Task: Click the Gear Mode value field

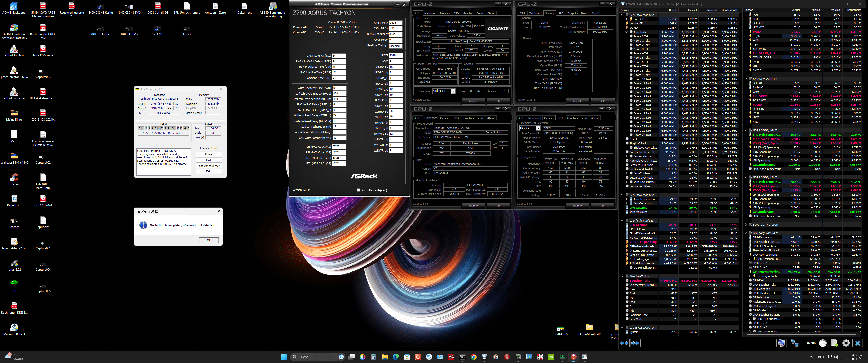Action: [x=396, y=40]
